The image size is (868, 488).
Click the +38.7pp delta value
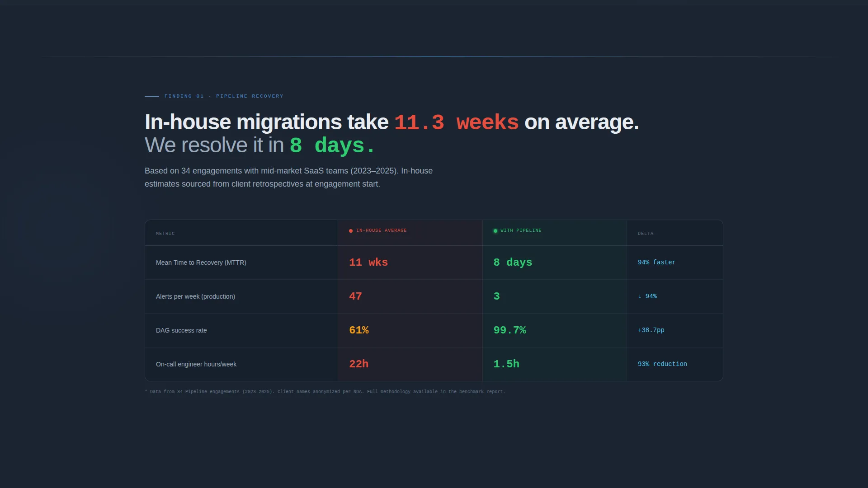tap(651, 330)
